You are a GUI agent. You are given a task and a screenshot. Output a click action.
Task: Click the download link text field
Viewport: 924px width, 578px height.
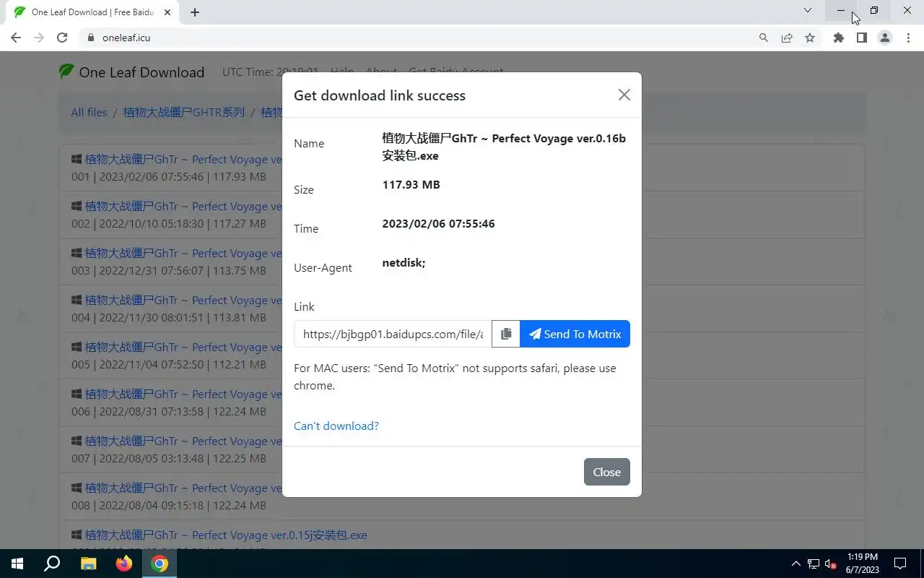393,334
